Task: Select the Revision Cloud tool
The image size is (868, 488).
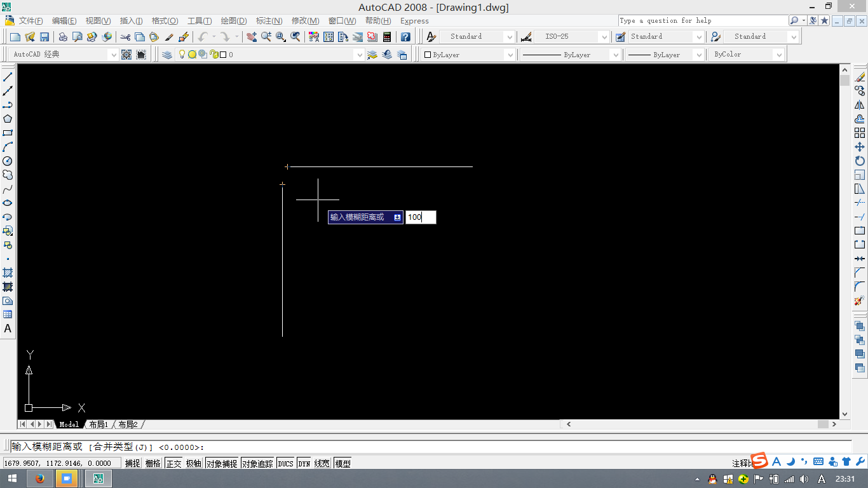Action: (8, 175)
